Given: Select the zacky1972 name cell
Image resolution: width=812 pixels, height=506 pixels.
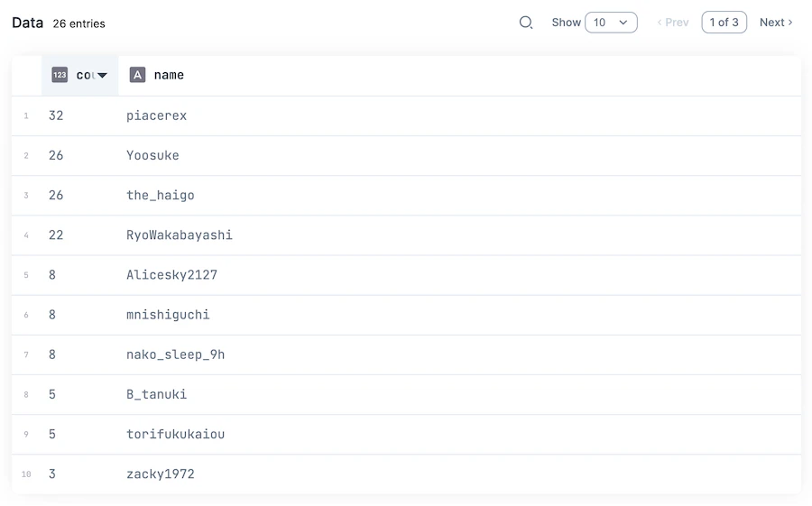Looking at the screenshot, I should 161,474.
